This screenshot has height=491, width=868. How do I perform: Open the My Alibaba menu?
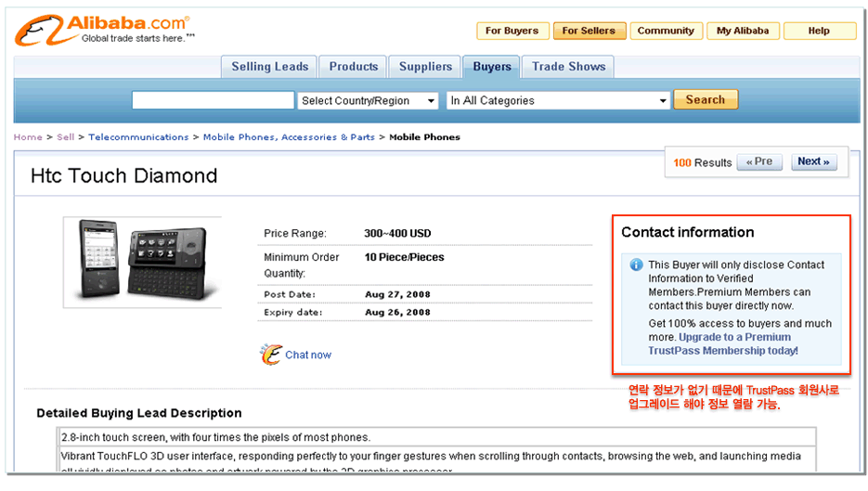point(743,31)
